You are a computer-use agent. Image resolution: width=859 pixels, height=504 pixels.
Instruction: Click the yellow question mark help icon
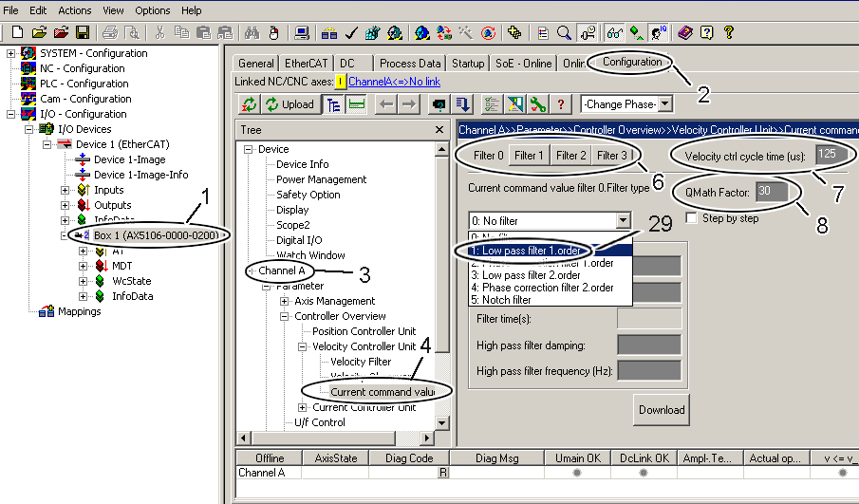tap(729, 33)
